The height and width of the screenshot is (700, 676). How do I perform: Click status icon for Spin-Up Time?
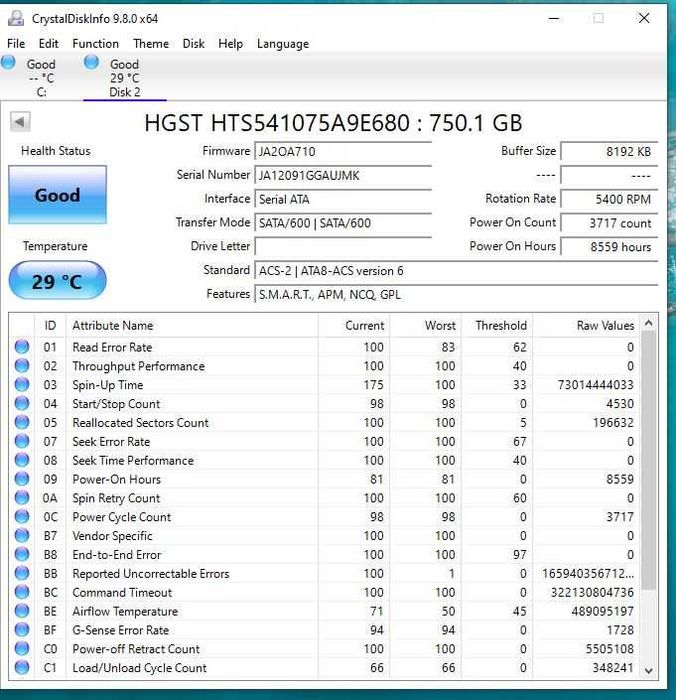click(22, 384)
